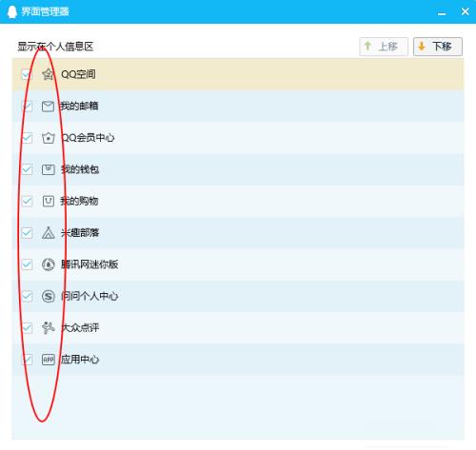476x450 pixels.
Task: Uncheck the 腾讯网迷你版 checkbox
Action: click(27, 264)
